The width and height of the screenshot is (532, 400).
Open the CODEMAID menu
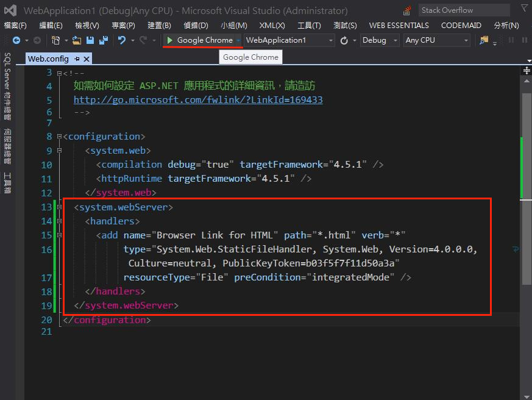(x=461, y=26)
